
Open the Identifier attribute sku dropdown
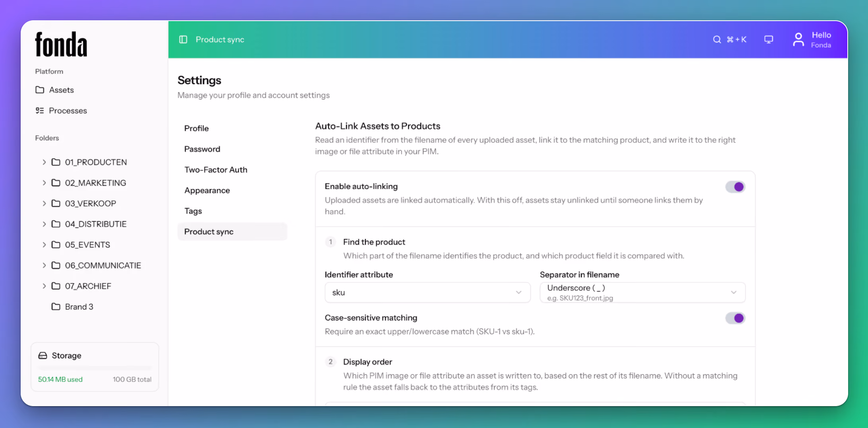(x=428, y=292)
